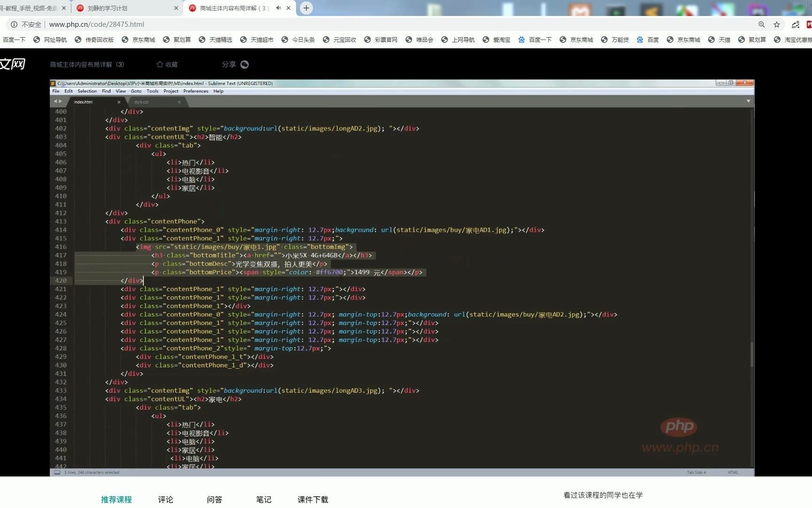Viewport: 812px width, 508px height.
Task: Mute the audio of the 商城主体内容布局详解 tab
Action: pos(278,8)
